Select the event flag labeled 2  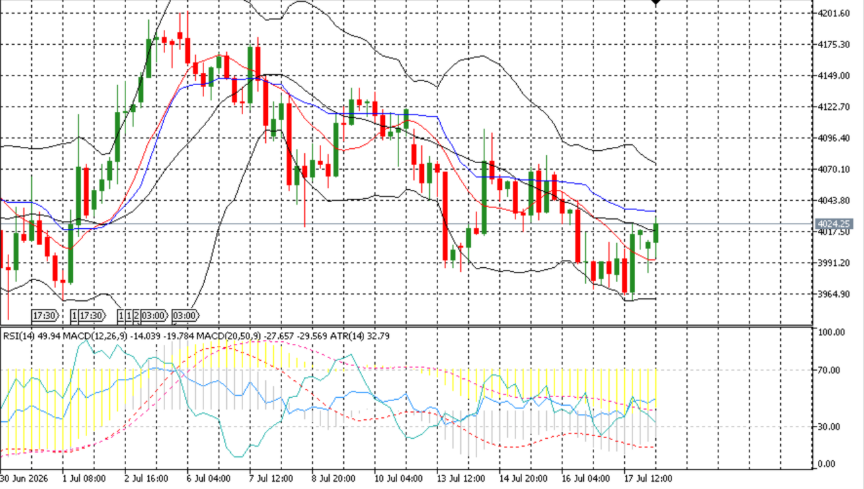[136, 315]
